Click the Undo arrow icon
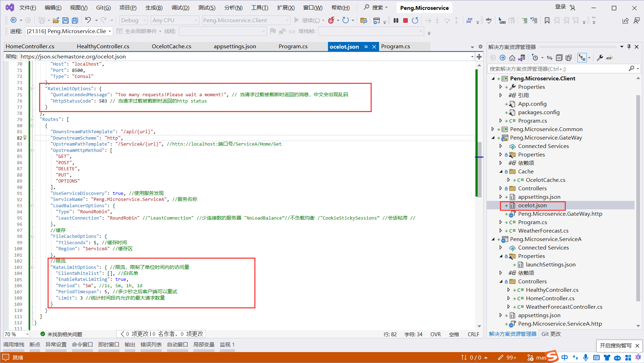The width and height of the screenshot is (644, 363). 88,20
